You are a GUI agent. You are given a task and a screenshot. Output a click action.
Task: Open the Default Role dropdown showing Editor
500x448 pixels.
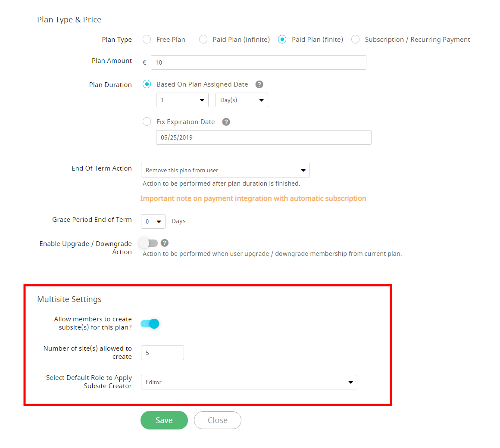(249, 382)
